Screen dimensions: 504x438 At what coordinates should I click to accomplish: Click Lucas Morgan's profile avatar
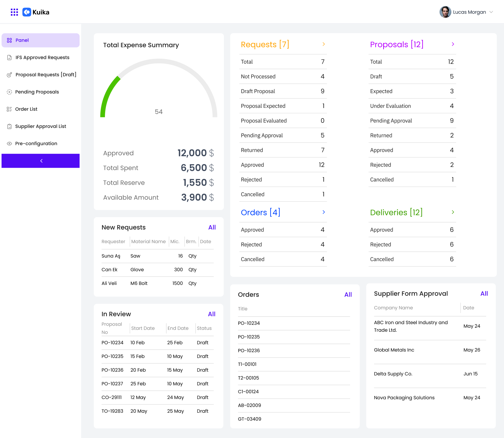[445, 12]
